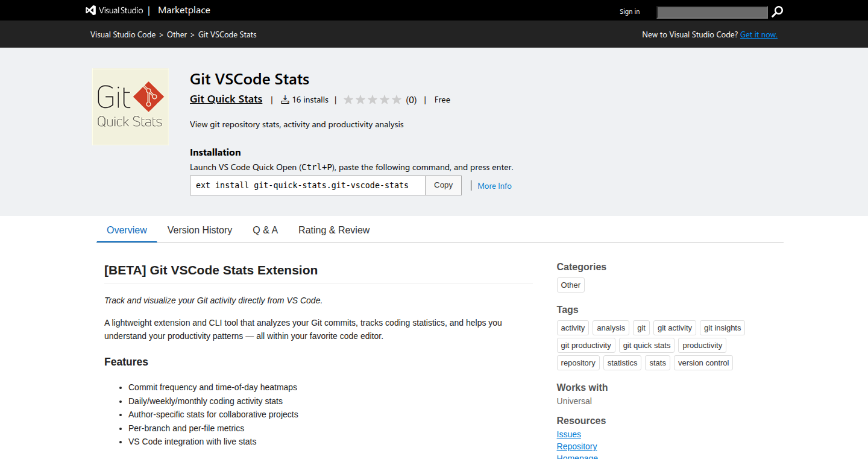Click the Sign in link

click(x=630, y=11)
